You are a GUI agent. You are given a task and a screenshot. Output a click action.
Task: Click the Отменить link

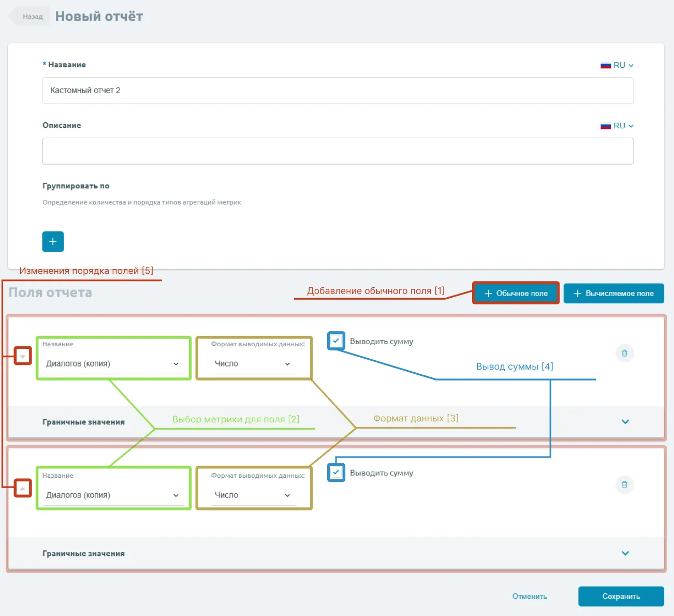point(530,596)
